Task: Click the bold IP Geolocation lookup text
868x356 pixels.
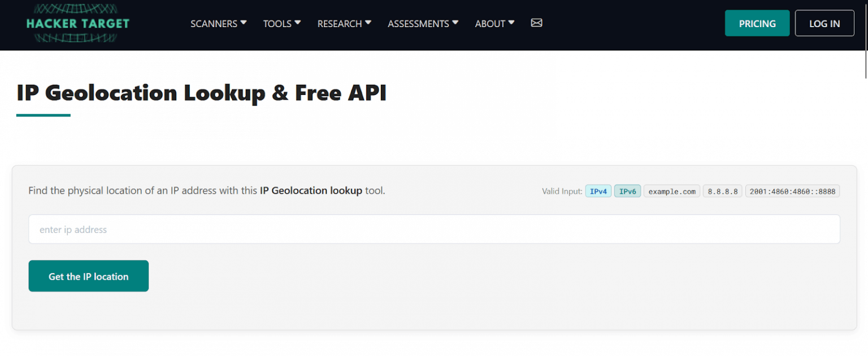Action: click(x=311, y=190)
